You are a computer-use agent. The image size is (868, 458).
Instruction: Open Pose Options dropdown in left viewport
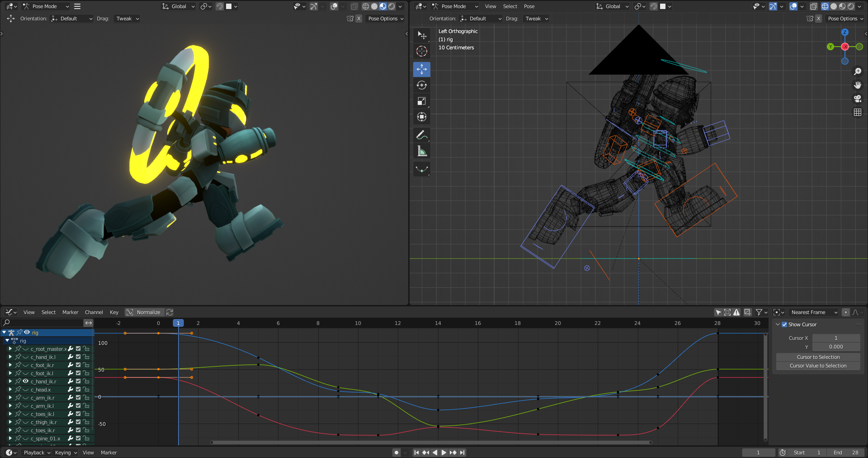click(x=386, y=19)
